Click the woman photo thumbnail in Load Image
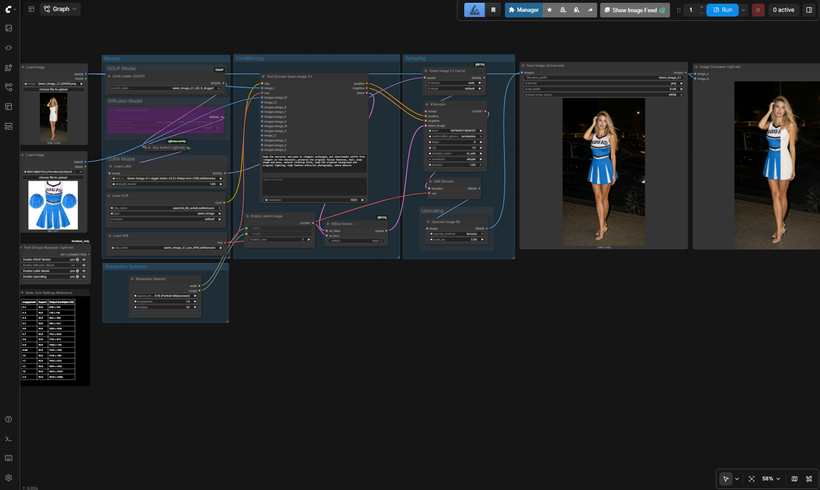Viewport: 820px width, 490px height. (x=53, y=118)
